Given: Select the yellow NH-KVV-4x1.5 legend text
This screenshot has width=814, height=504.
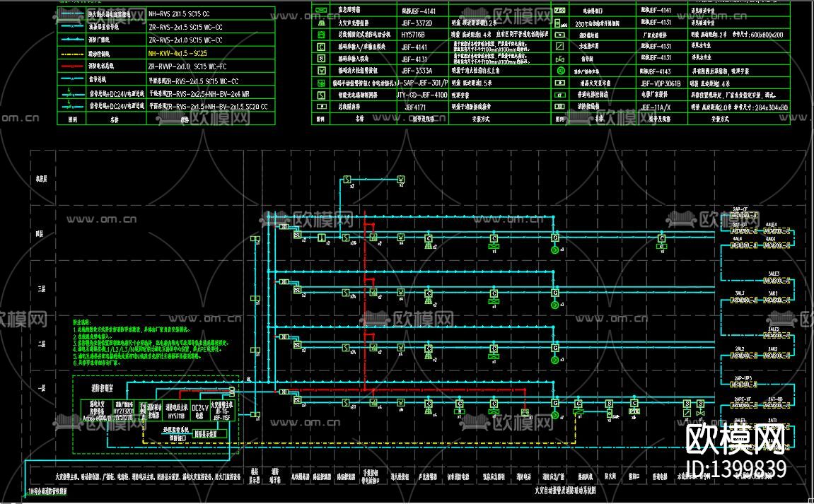Looking at the screenshot, I should [x=178, y=53].
